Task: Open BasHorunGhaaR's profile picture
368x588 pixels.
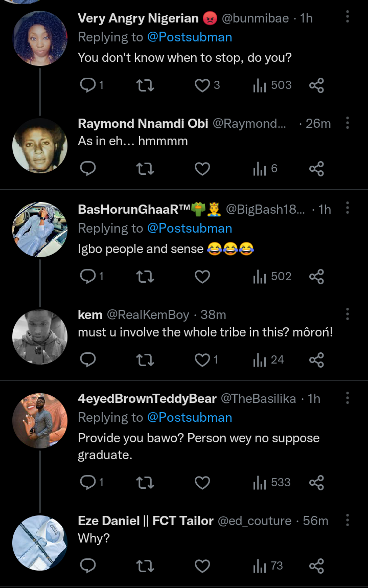Action: [x=40, y=229]
